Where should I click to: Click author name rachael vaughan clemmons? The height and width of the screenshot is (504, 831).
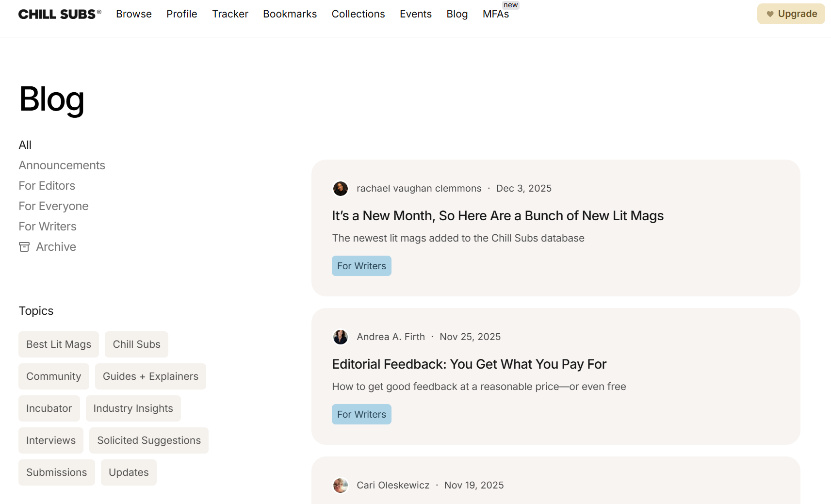pos(419,189)
